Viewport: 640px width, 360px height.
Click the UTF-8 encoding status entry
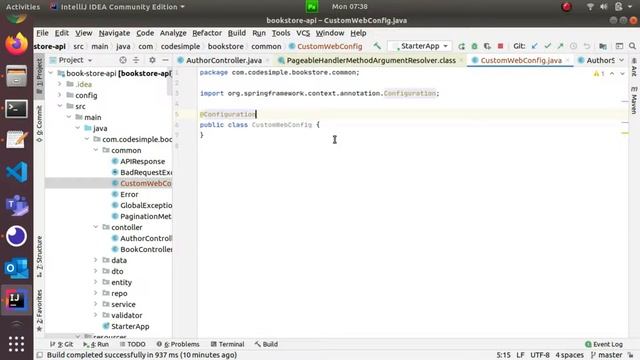[540, 355]
